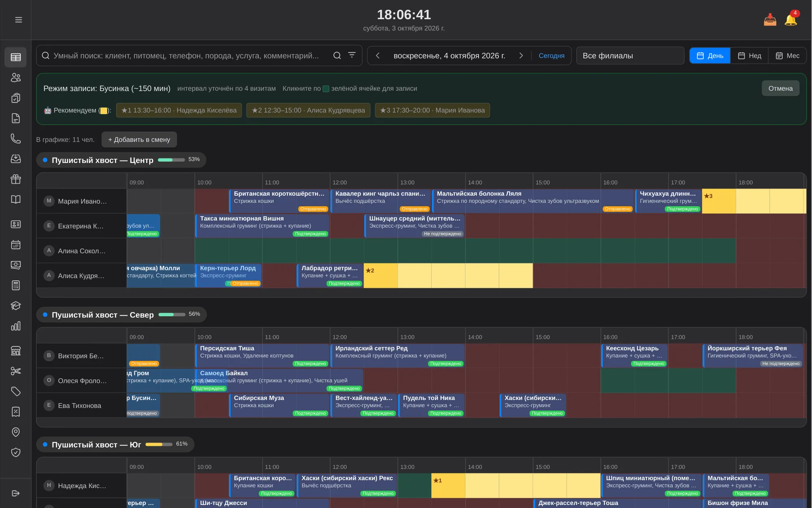Open the scissors icon in sidebar
812x508 pixels.
tap(16, 371)
